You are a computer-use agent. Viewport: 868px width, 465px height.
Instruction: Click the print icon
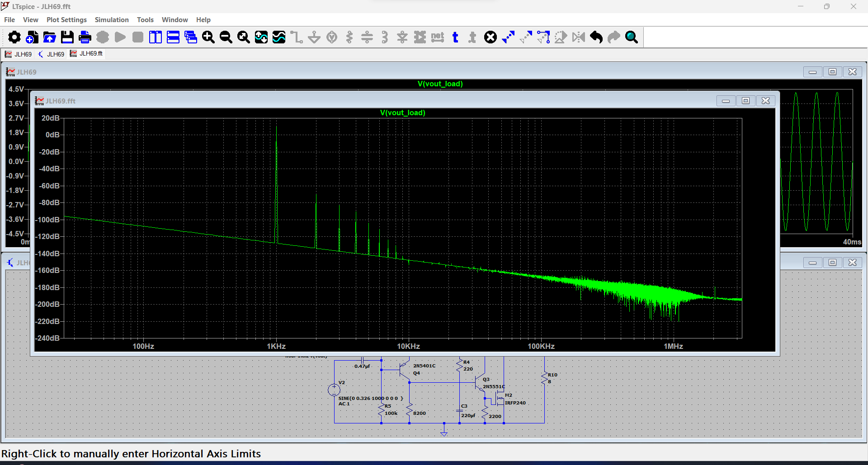(85, 37)
